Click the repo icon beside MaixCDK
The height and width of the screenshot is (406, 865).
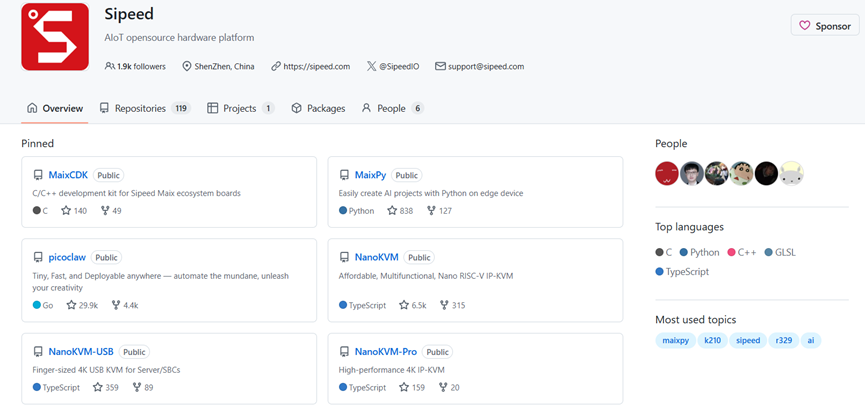38,175
